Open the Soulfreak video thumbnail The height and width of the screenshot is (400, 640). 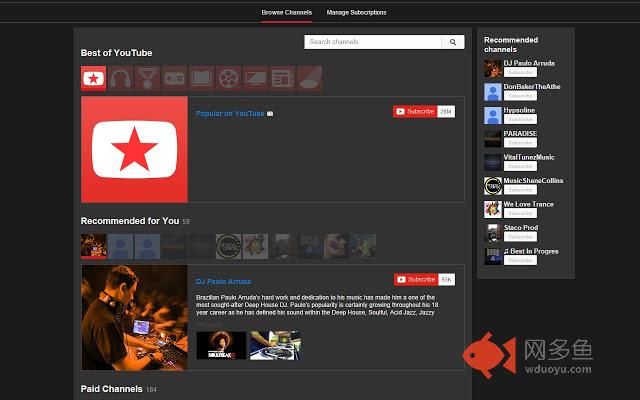(x=221, y=345)
